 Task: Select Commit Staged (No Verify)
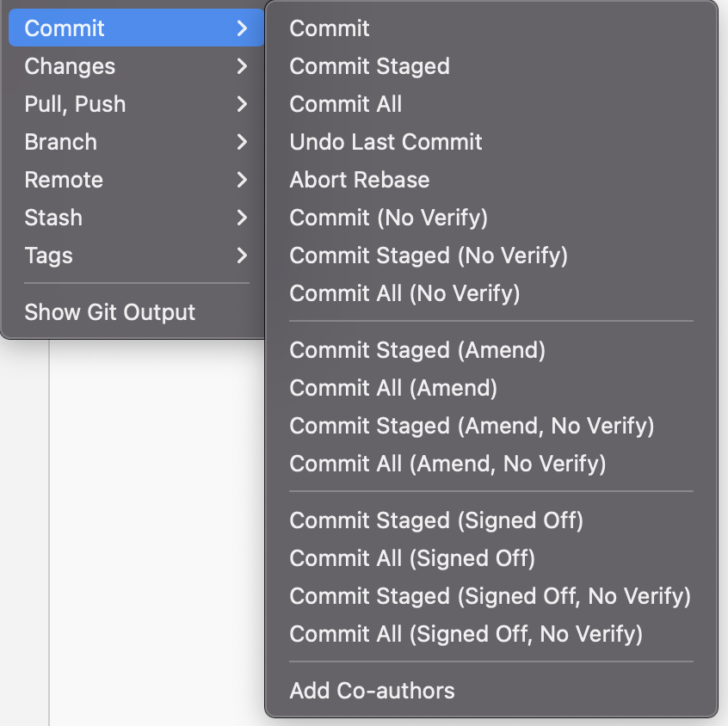[x=491, y=255]
